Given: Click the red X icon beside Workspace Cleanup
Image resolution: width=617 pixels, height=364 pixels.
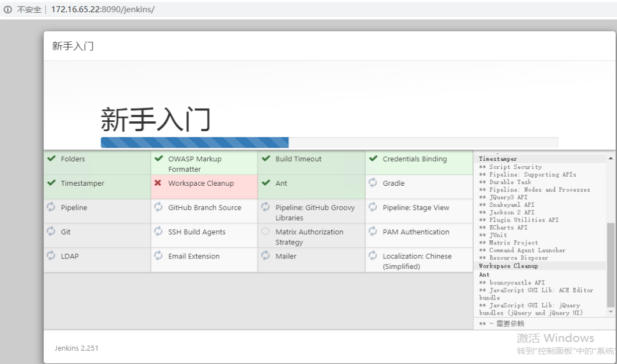Looking at the screenshot, I should (158, 183).
